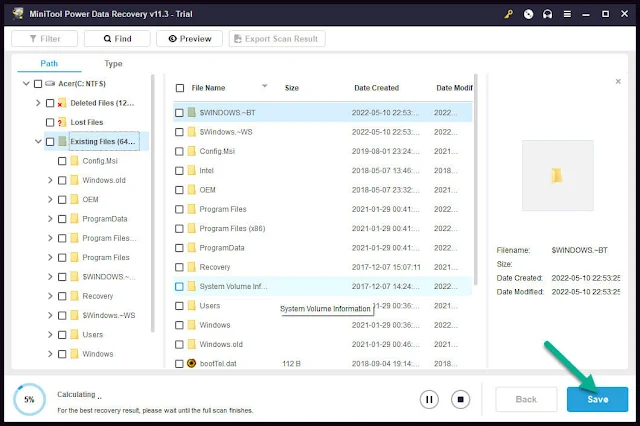Click the $WINDOWS.~BT folder icon in file list
This screenshot has height=426, width=640.
(191, 112)
